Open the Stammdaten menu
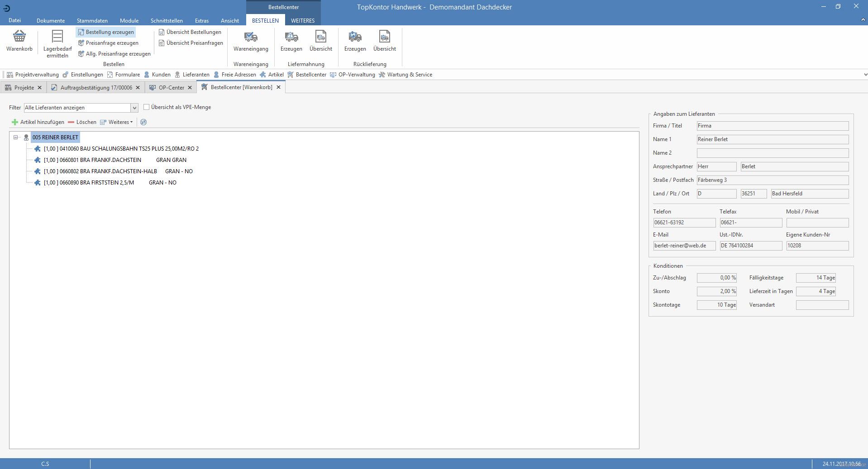 (92, 21)
